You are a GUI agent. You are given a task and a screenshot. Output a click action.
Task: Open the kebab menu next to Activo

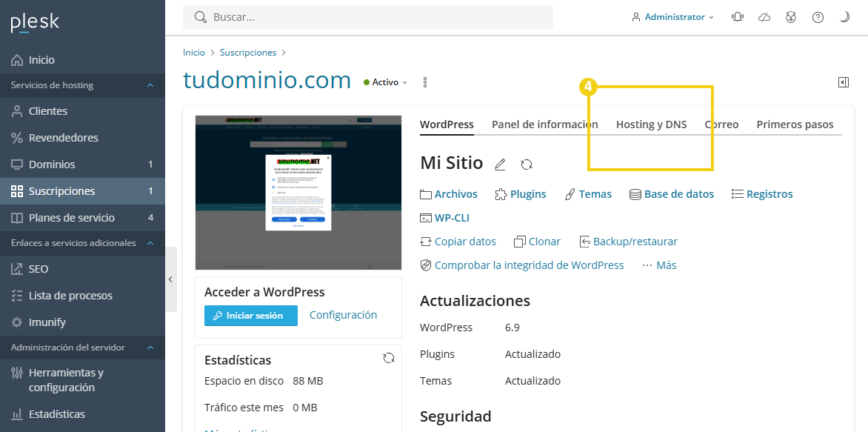point(424,82)
